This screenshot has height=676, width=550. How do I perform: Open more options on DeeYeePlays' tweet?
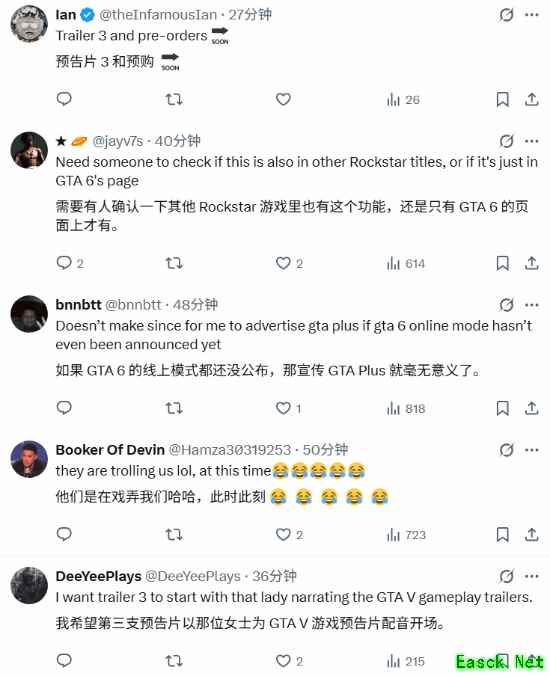tap(532, 576)
